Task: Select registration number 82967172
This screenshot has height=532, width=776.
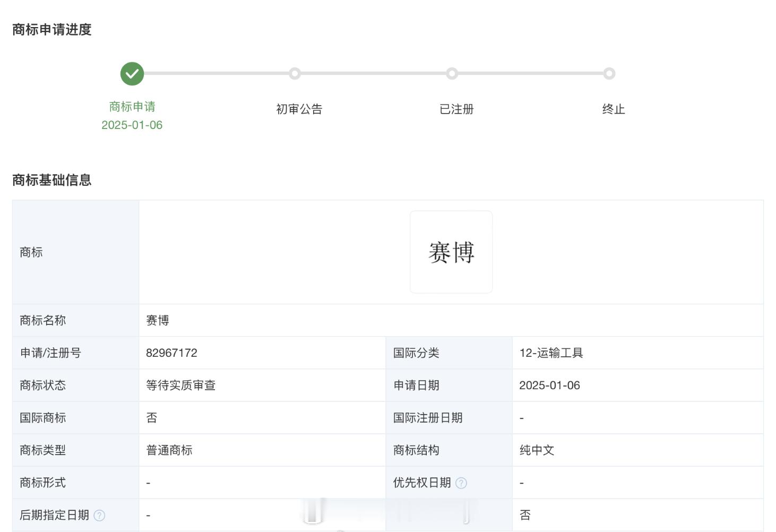Action: (171, 353)
